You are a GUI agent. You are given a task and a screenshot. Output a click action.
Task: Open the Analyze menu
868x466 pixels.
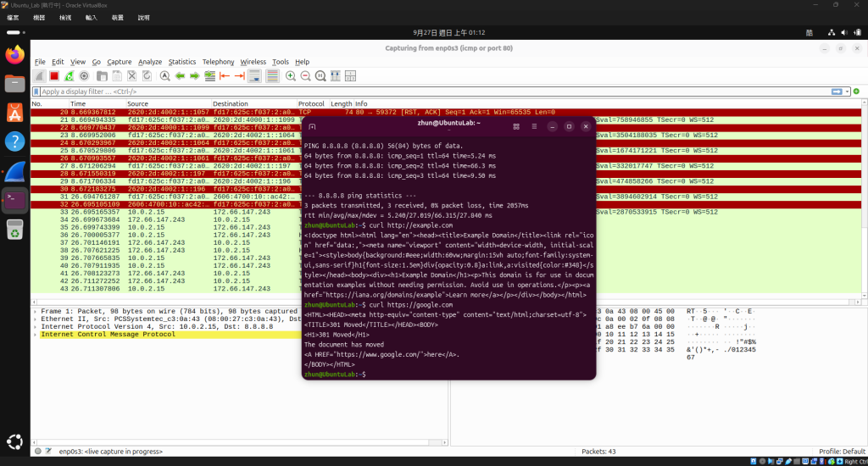pos(150,62)
